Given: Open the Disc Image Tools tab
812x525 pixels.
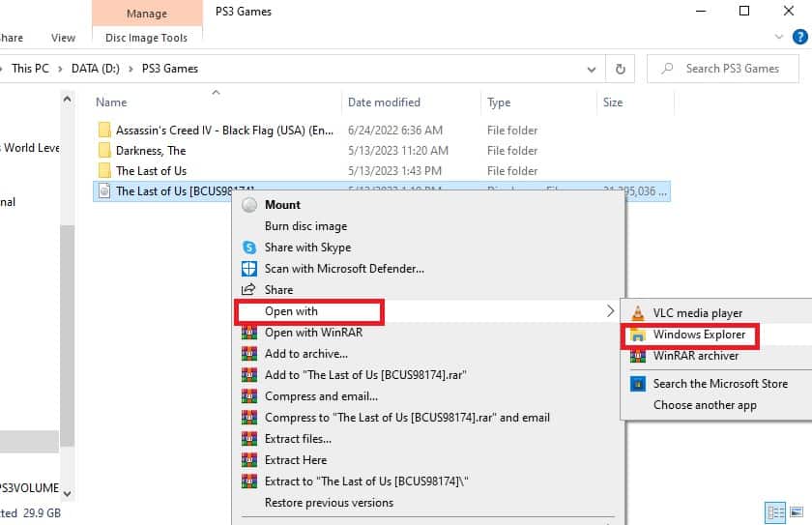Looking at the screenshot, I should coord(147,38).
